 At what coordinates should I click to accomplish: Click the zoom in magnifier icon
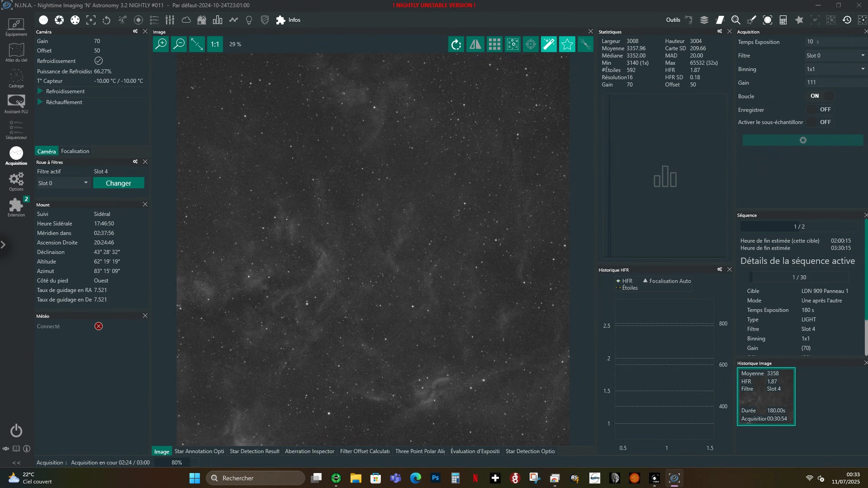click(x=161, y=44)
